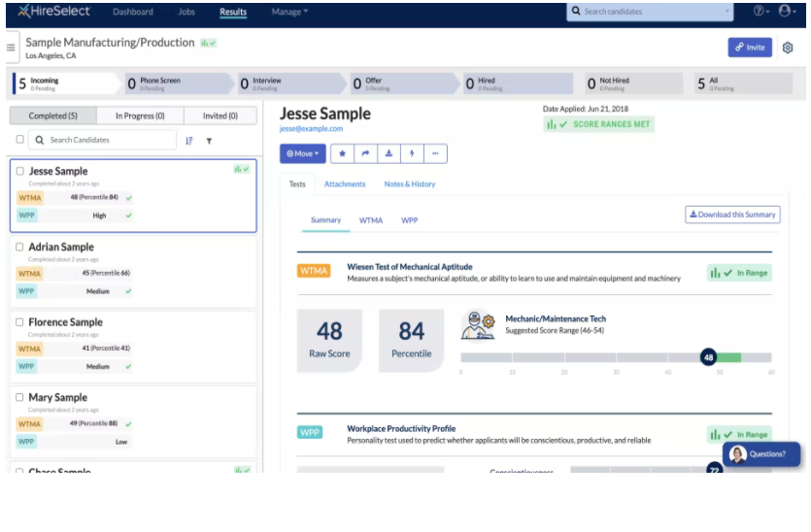Image resolution: width=811 pixels, height=532 pixels.
Task: Share Jesse Sample using forward arrow icon
Action: point(365,153)
